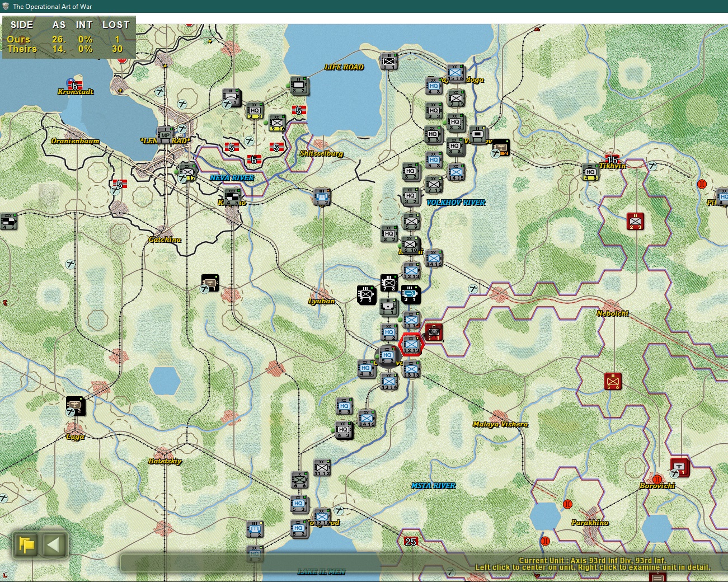Select the red-hexagon highlighted 12-13 infantry division

411,344
